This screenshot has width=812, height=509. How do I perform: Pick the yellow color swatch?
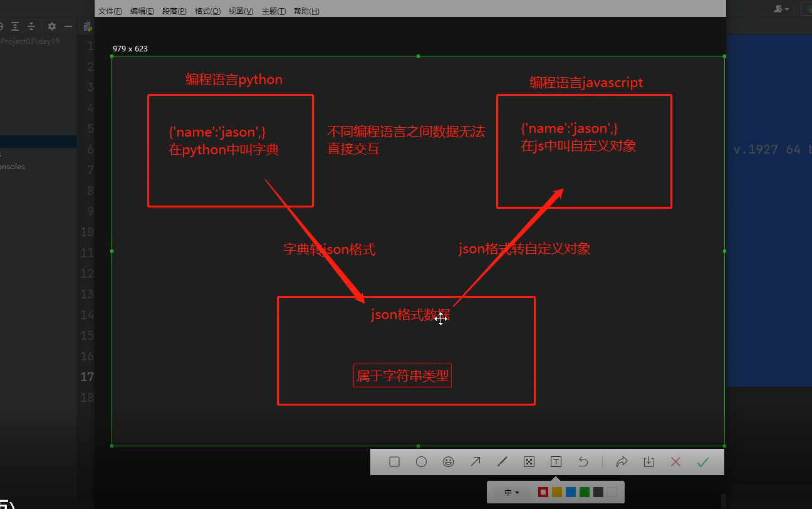click(x=557, y=493)
